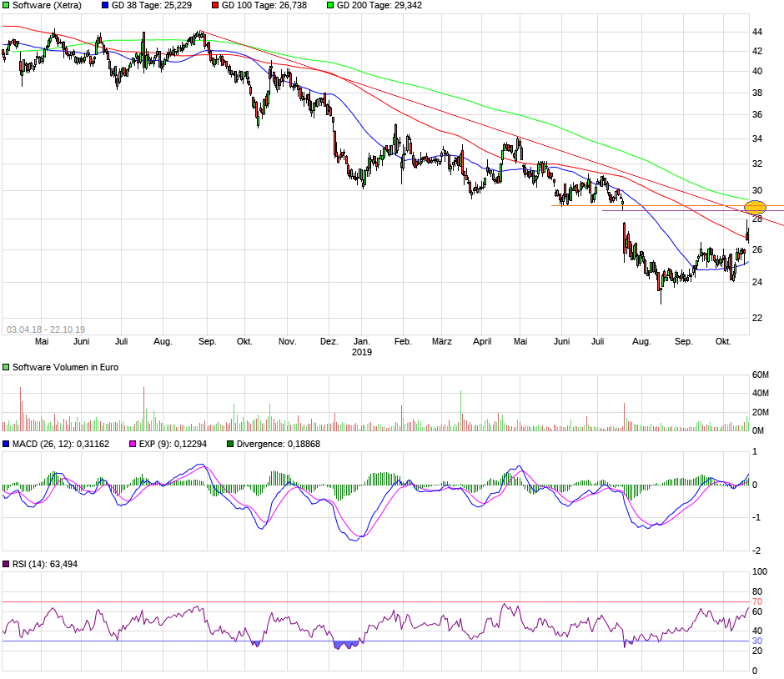This screenshot has height=679, width=784.
Task: Click the green GD 200 Tage legend swatch
Action: (330, 6)
